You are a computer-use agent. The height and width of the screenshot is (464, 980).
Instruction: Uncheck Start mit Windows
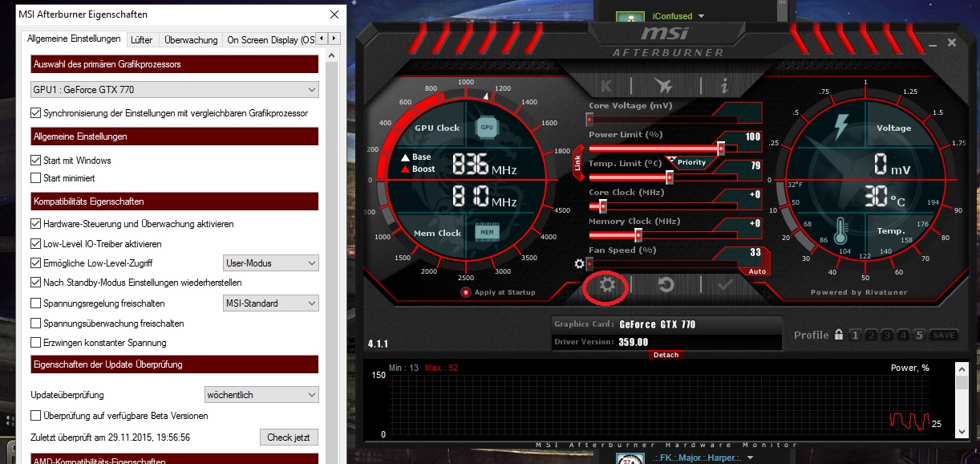tap(35, 161)
